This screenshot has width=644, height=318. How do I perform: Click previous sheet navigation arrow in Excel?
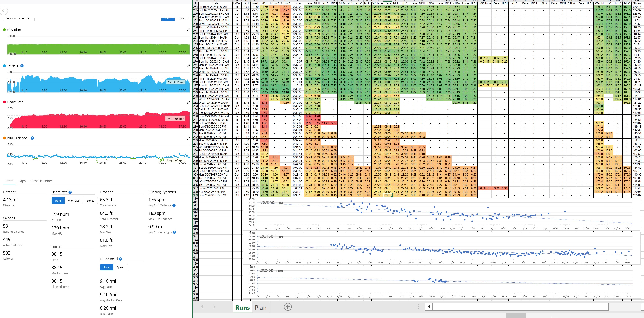(x=202, y=307)
